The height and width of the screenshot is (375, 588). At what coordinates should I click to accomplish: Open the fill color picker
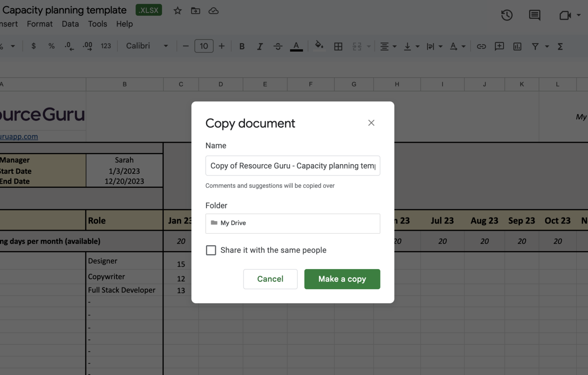click(319, 46)
